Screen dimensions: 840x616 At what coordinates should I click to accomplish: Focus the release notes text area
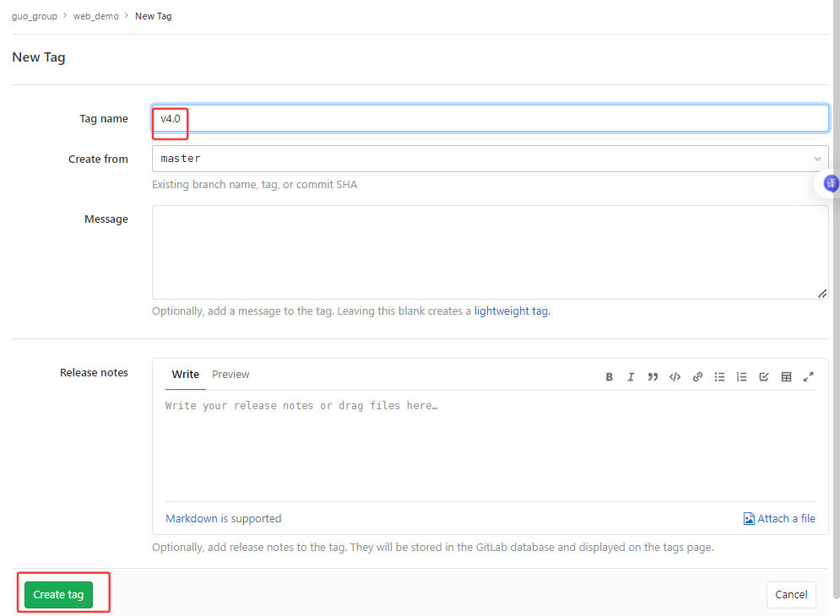[x=490, y=446]
